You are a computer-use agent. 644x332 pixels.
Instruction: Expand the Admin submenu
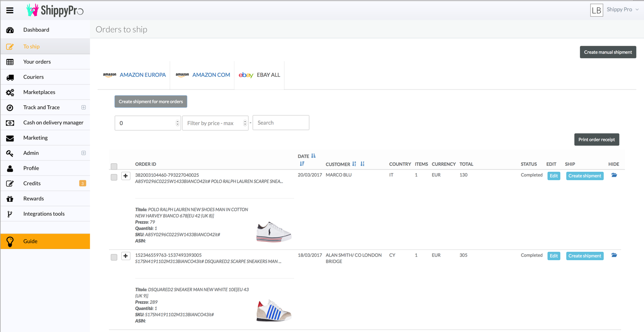(x=83, y=153)
